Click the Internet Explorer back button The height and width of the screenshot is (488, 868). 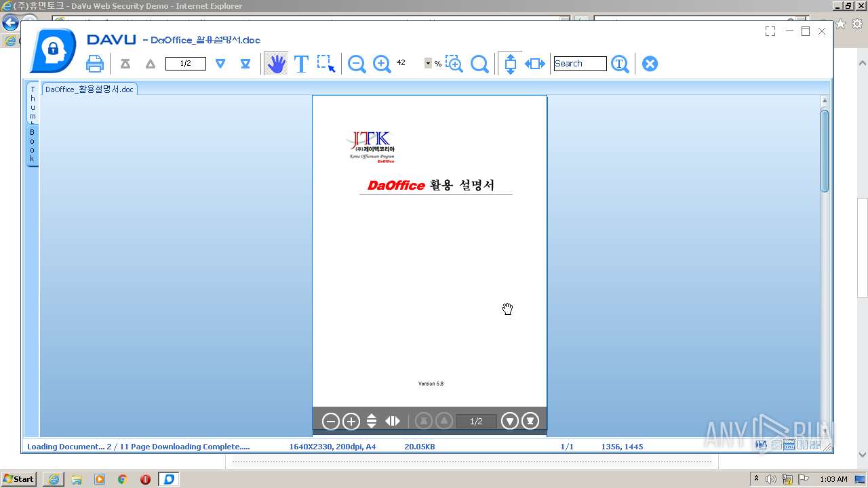(9, 23)
